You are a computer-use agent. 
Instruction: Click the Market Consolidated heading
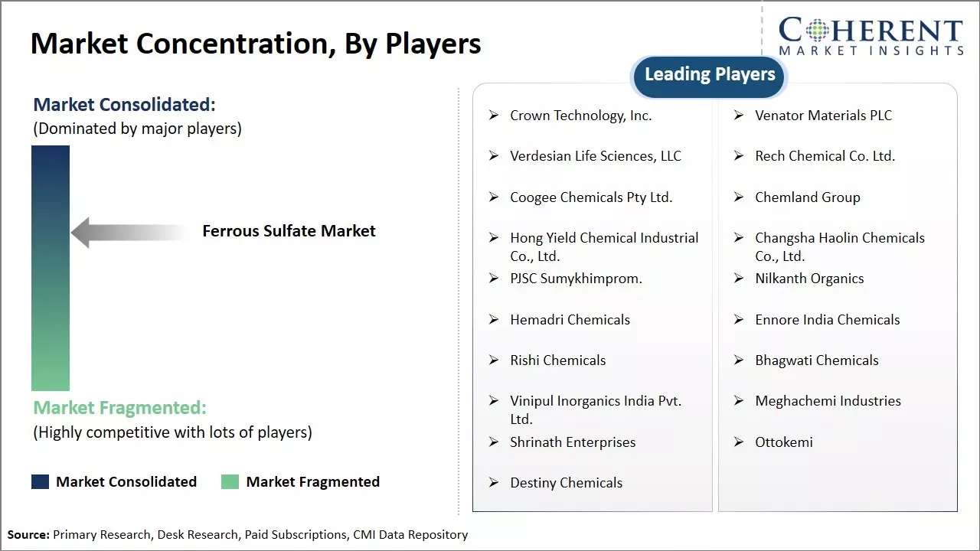point(124,104)
